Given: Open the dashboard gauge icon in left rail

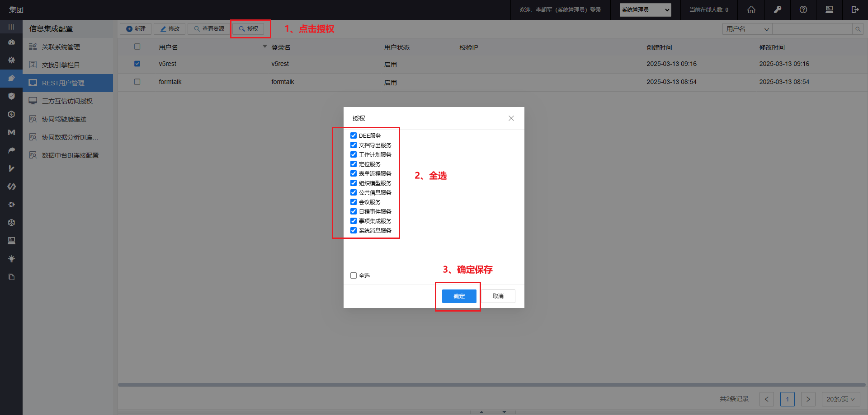Looking at the screenshot, I should click(11, 42).
